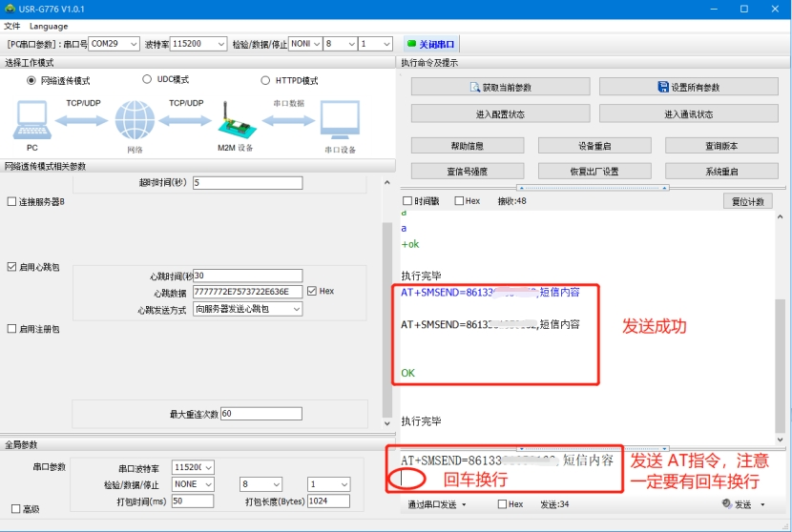
Task: Click the 获取当前参数 button with magnifier icon
Action: click(500, 88)
